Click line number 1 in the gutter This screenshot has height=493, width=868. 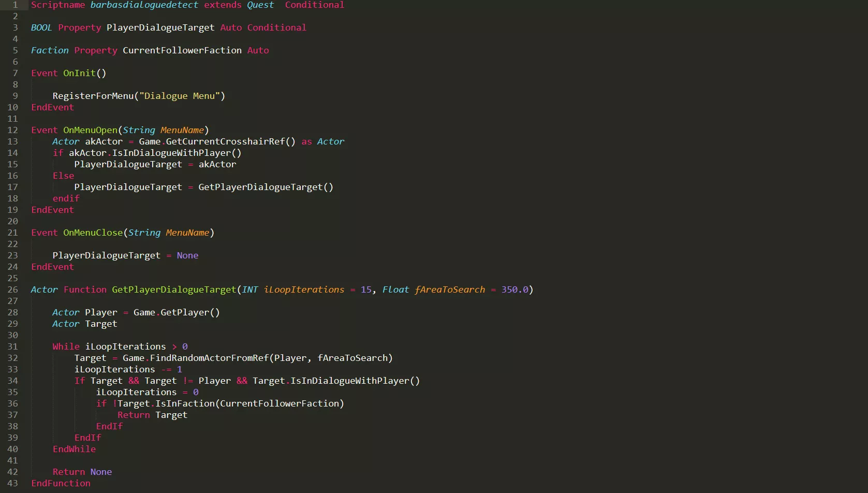(x=15, y=5)
